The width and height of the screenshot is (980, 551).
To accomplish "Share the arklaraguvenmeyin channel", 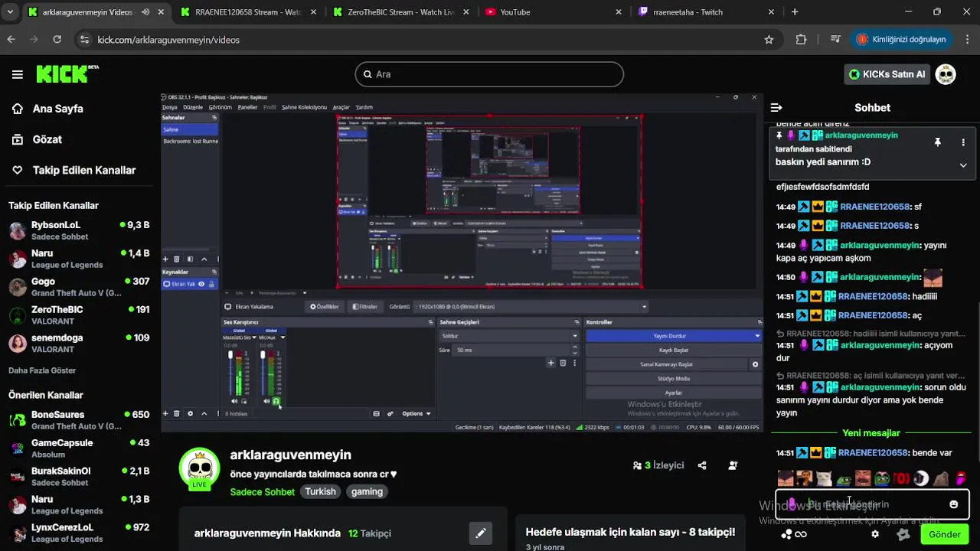I will pos(702,465).
